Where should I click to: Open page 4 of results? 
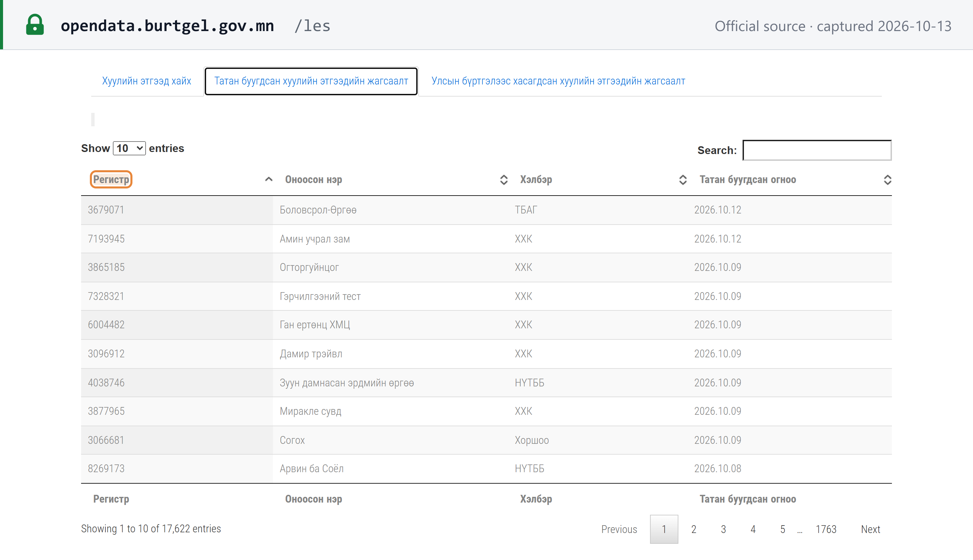click(753, 529)
